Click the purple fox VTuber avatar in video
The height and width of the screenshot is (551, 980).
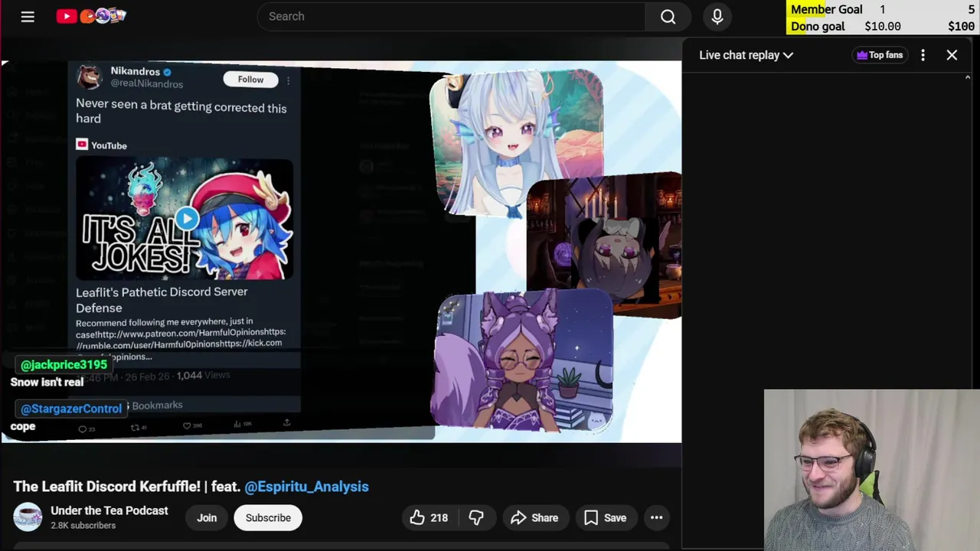(x=524, y=361)
